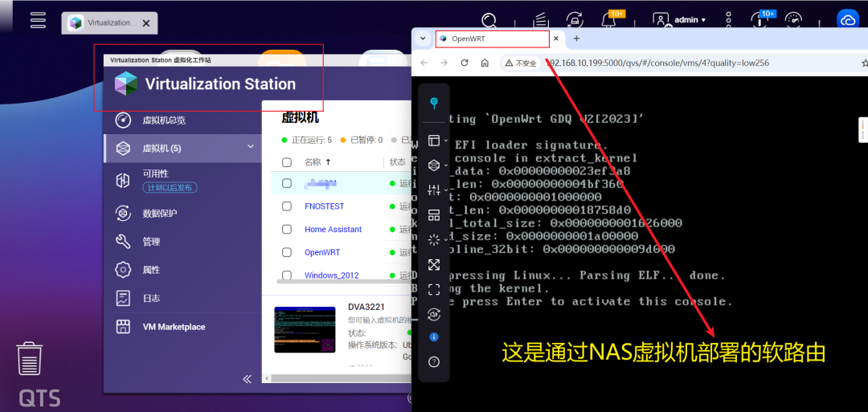
Task: Open the spinner icon dropdown in console toolbar
Action: pos(437,240)
